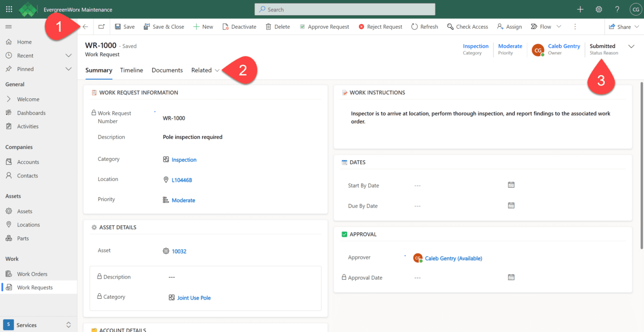Open the Inspection category link in the form

pyautogui.click(x=184, y=160)
